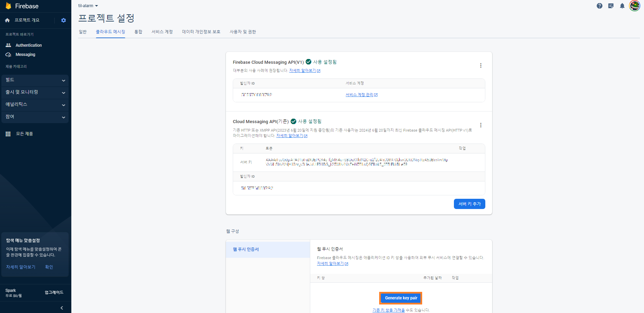Viewport: 644px width, 313px height.
Task: Click the Generate key pair button
Action: click(x=401, y=298)
